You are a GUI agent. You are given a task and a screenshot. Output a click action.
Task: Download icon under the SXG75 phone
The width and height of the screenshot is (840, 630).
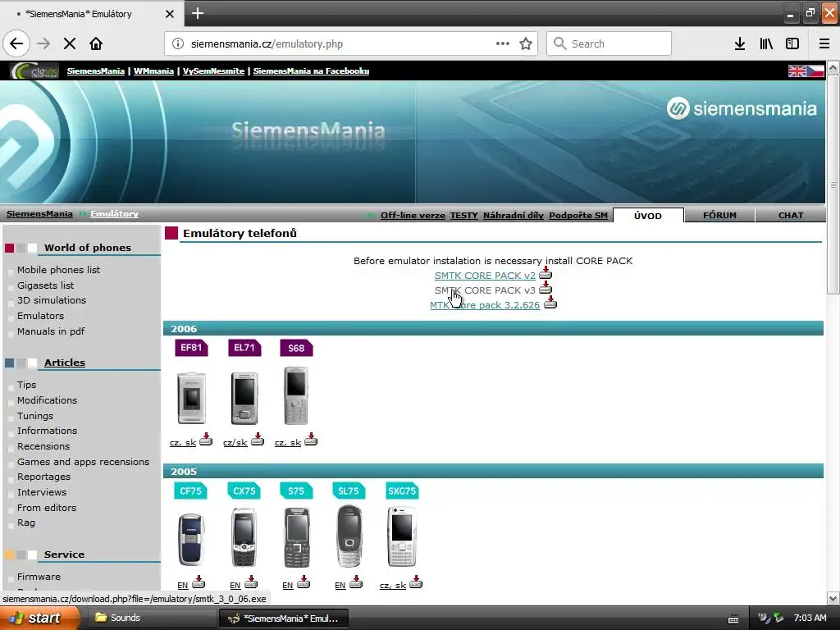coord(416,582)
